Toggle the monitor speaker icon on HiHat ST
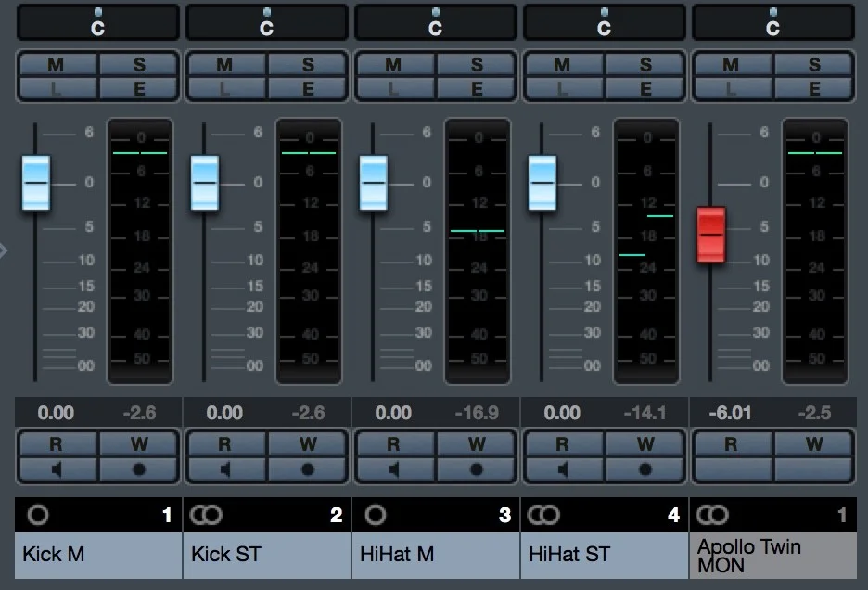 coord(564,469)
